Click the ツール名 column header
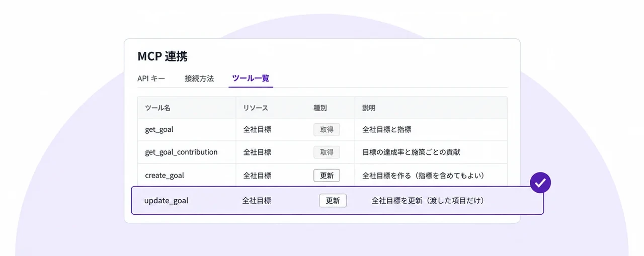 pos(157,108)
